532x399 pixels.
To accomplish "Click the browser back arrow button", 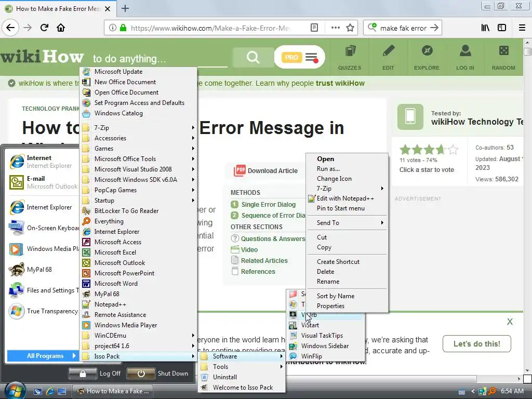I will [x=10, y=28].
